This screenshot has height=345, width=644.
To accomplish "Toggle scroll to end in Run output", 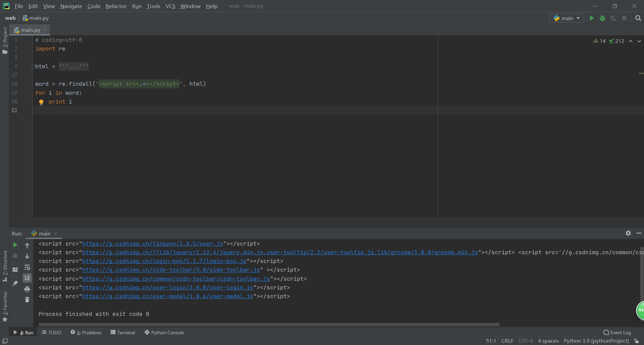I will (x=27, y=278).
